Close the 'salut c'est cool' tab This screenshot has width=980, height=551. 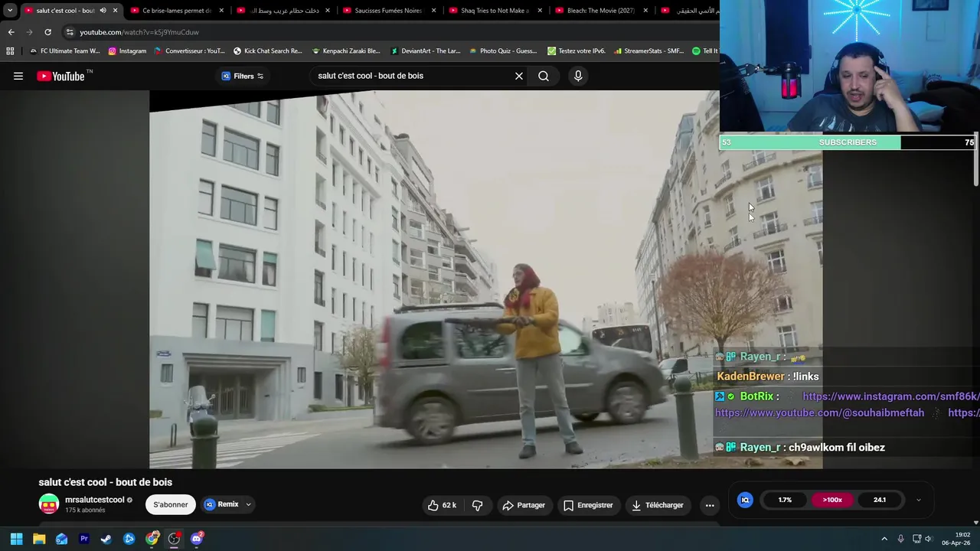pos(116,11)
